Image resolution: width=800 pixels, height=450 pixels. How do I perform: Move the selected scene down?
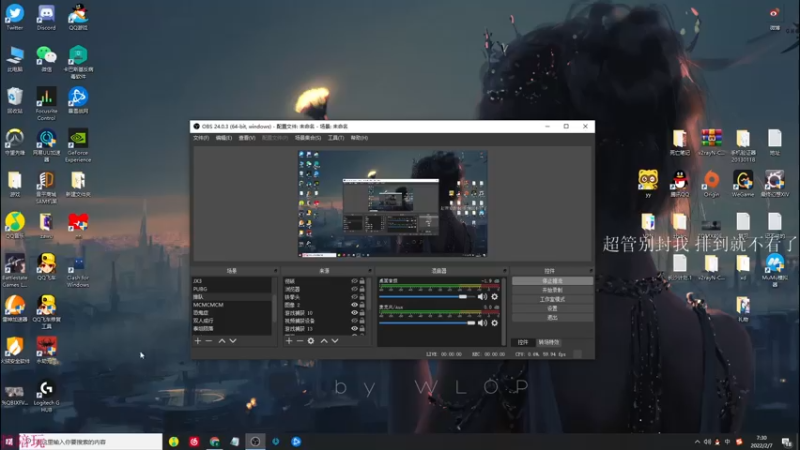233,341
